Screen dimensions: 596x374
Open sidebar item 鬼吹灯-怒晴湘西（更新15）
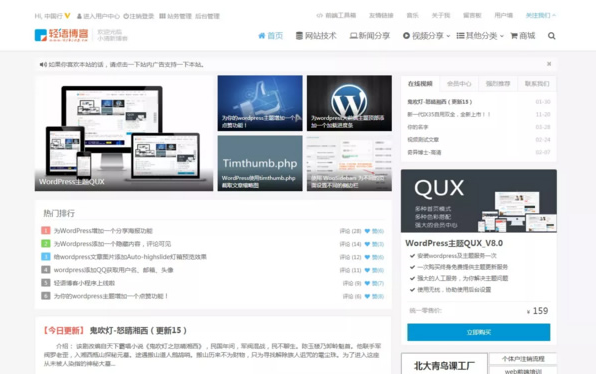tap(440, 102)
